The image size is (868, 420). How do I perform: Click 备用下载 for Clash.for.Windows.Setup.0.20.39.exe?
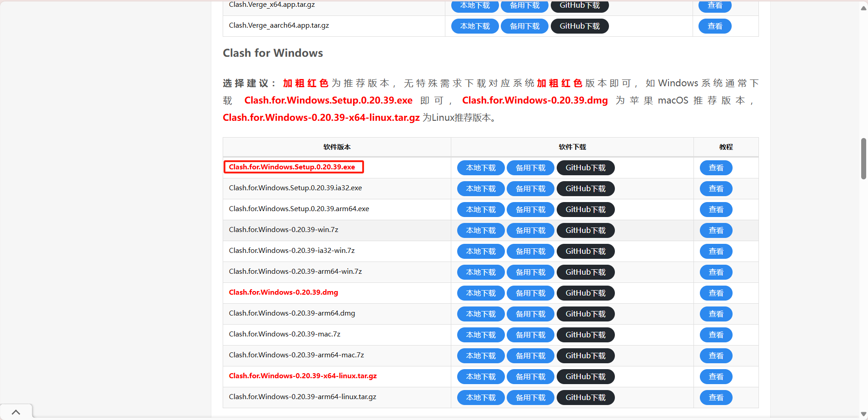click(530, 168)
